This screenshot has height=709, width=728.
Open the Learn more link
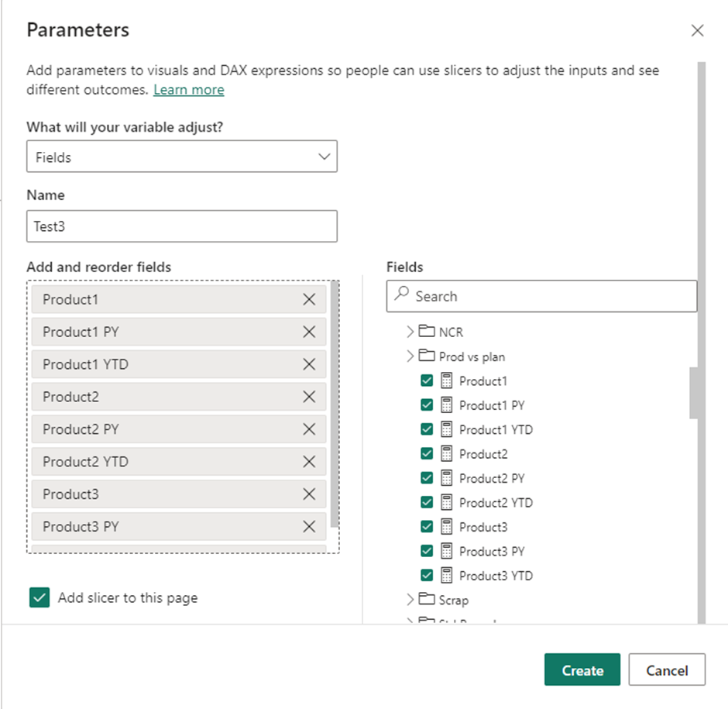189,90
